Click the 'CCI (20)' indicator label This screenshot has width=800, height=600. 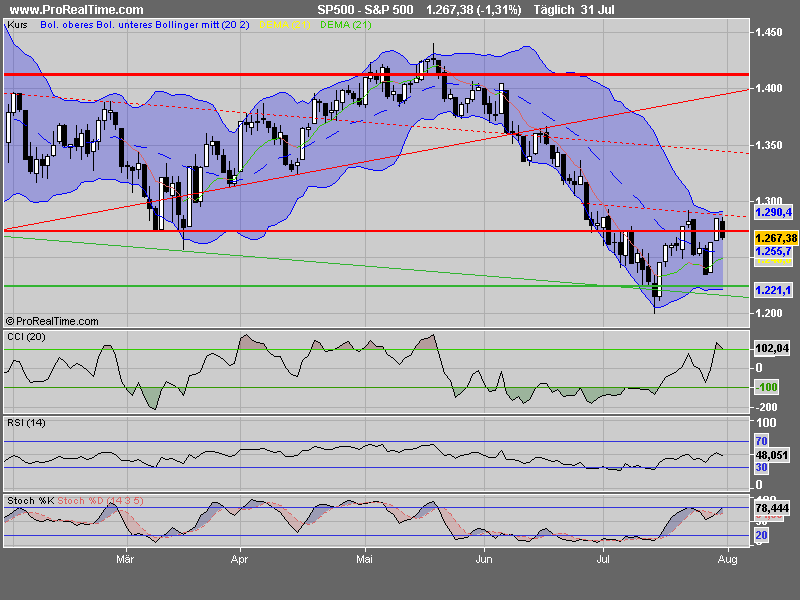tap(26, 337)
